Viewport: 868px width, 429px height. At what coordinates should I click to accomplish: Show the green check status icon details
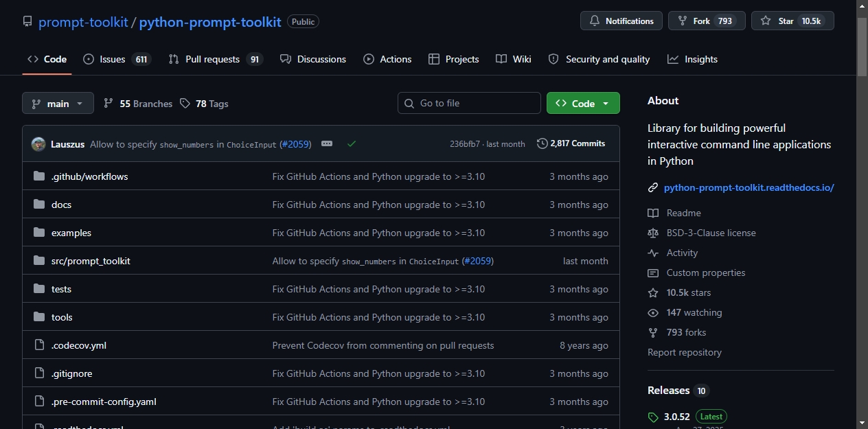[x=352, y=143]
